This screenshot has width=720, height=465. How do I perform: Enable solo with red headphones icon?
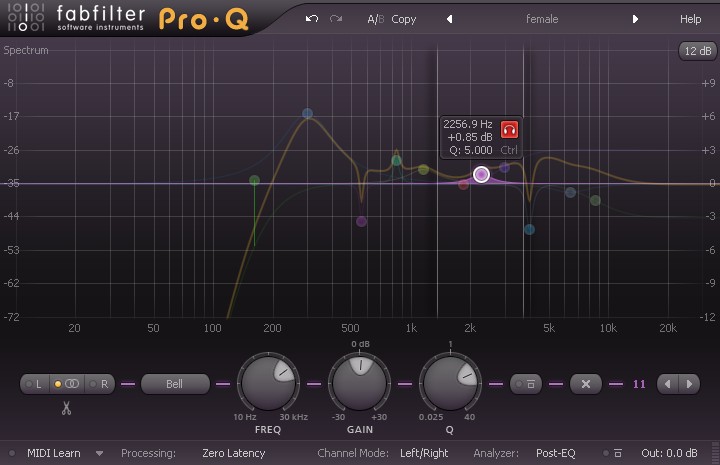(x=509, y=130)
